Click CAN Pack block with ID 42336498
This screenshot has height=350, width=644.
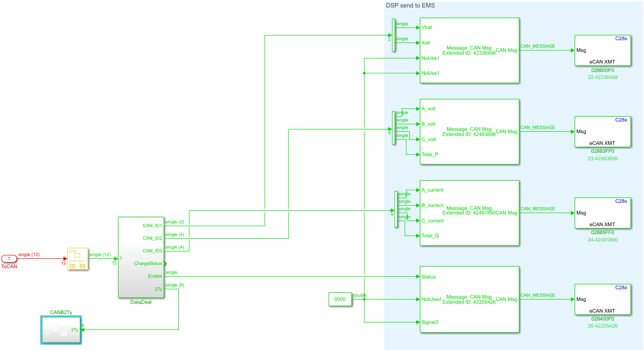pyautogui.click(x=469, y=50)
